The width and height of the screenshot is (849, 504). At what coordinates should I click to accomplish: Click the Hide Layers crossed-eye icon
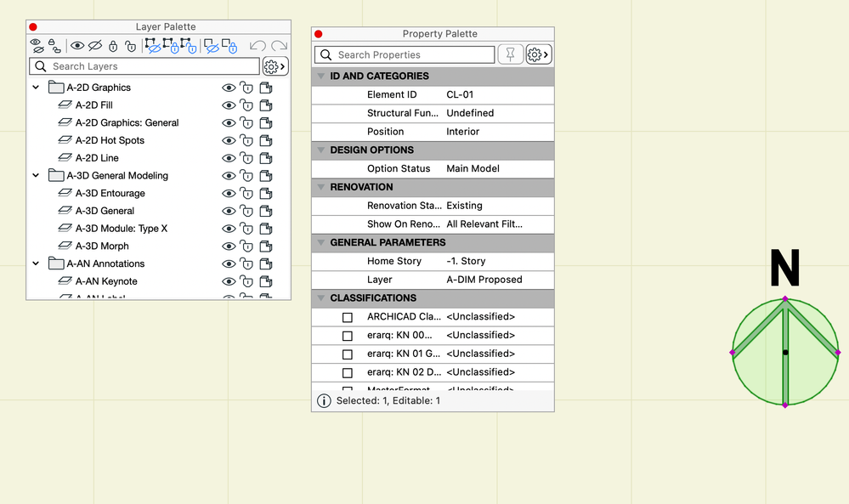point(95,46)
